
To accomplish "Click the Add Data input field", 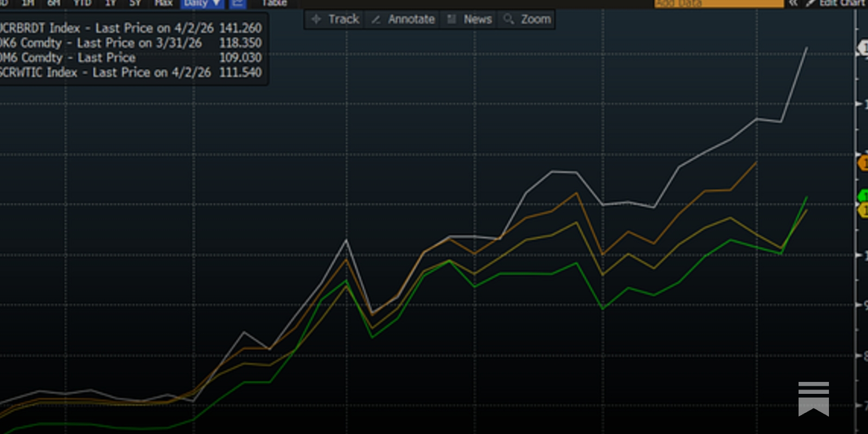I will (x=719, y=3).
